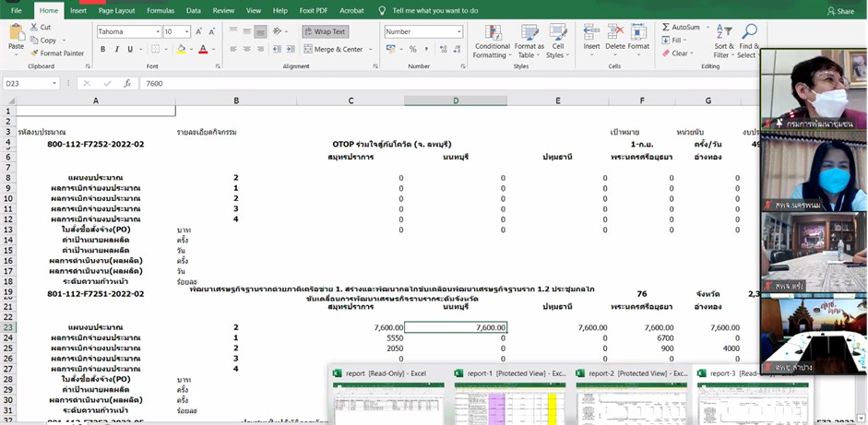Switch to the Formulas tab
The height and width of the screenshot is (425, 868).
pos(161,10)
